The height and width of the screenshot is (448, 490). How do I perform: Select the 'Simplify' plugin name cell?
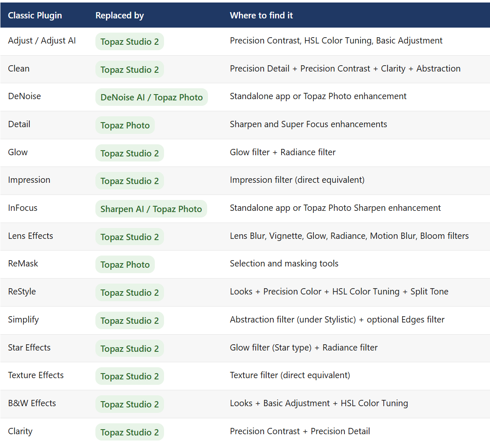click(x=23, y=320)
